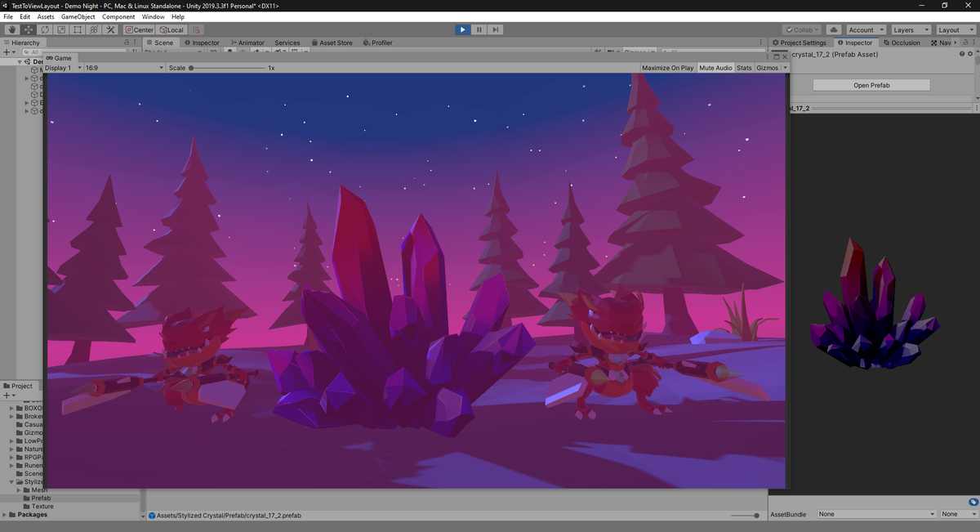Start Play mode
980x532 pixels.
point(462,29)
